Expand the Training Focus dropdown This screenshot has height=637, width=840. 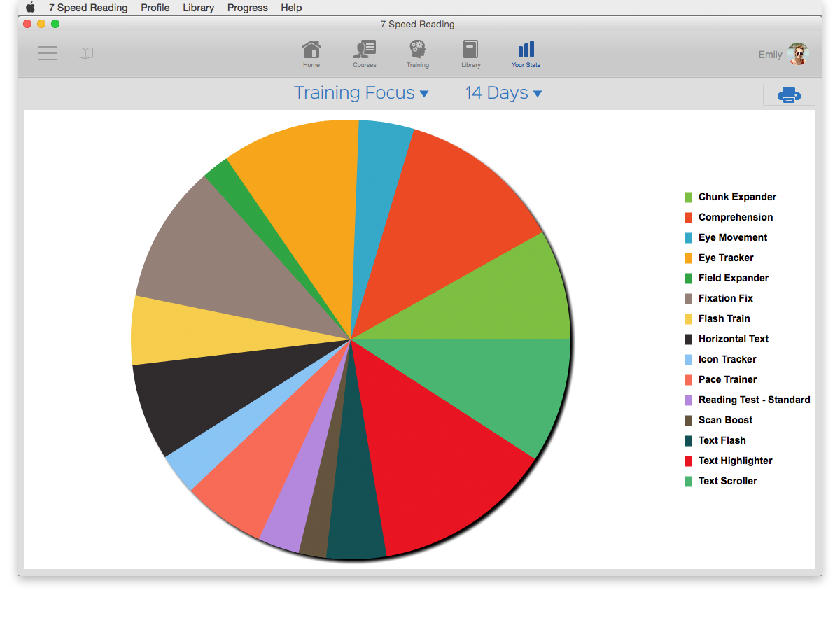click(x=361, y=93)
